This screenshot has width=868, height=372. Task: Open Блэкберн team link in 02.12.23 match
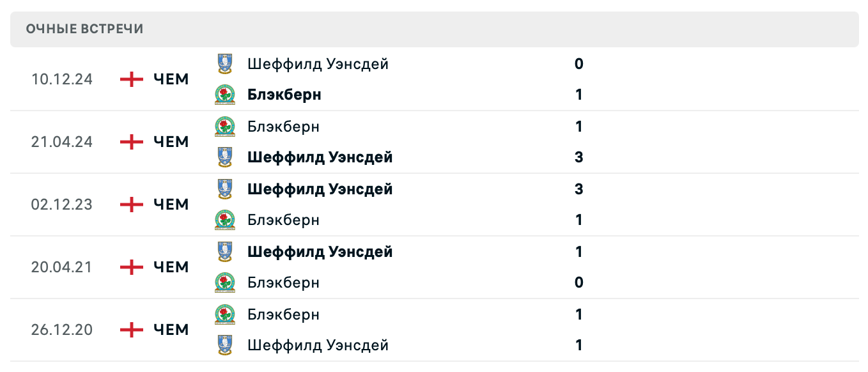pyautogui.click(x=283, y=220)
